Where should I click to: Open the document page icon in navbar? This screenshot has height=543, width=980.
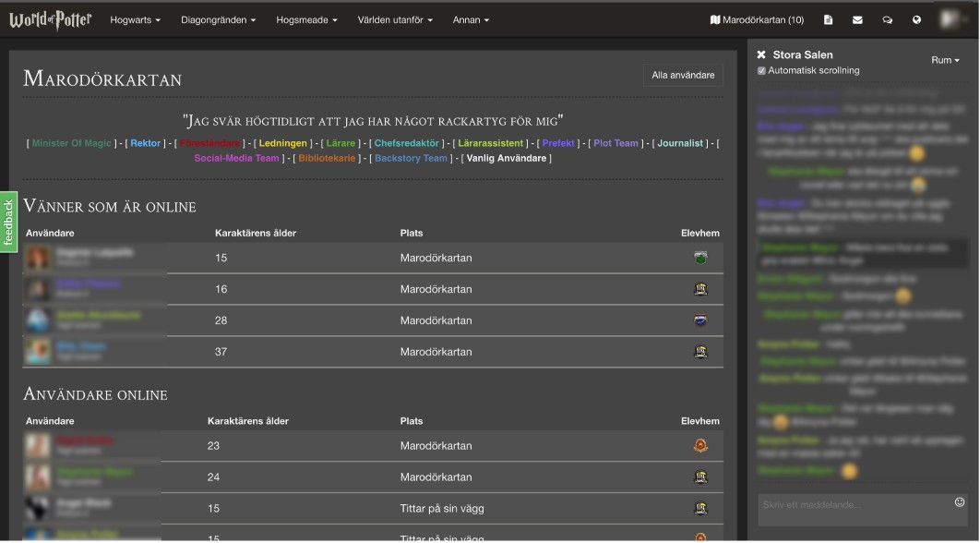click(828, 19)
